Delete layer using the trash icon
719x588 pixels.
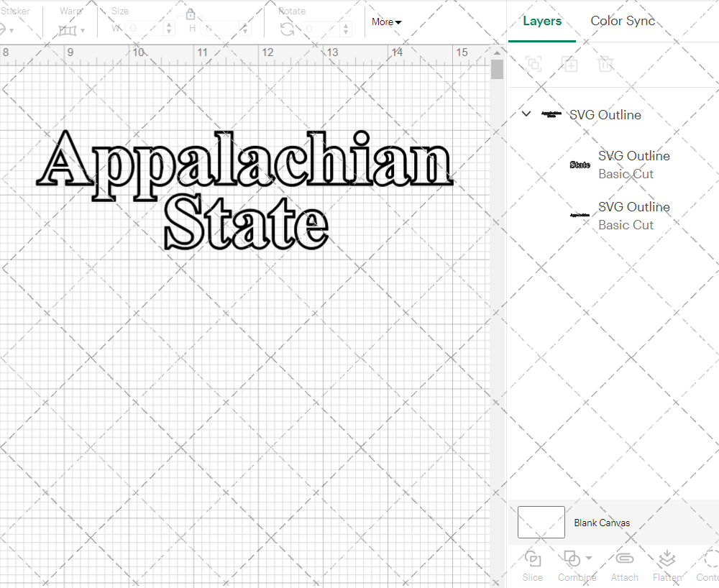tap(606, 64)
